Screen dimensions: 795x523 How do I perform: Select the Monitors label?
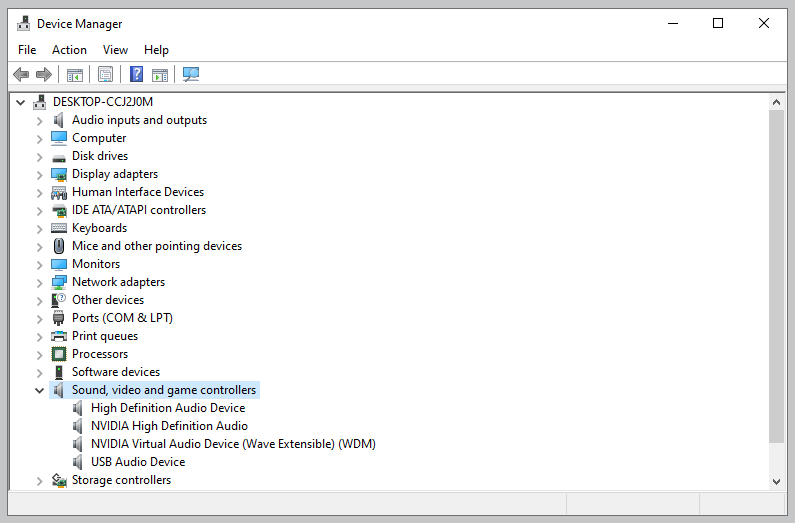(x=96, y=264)
